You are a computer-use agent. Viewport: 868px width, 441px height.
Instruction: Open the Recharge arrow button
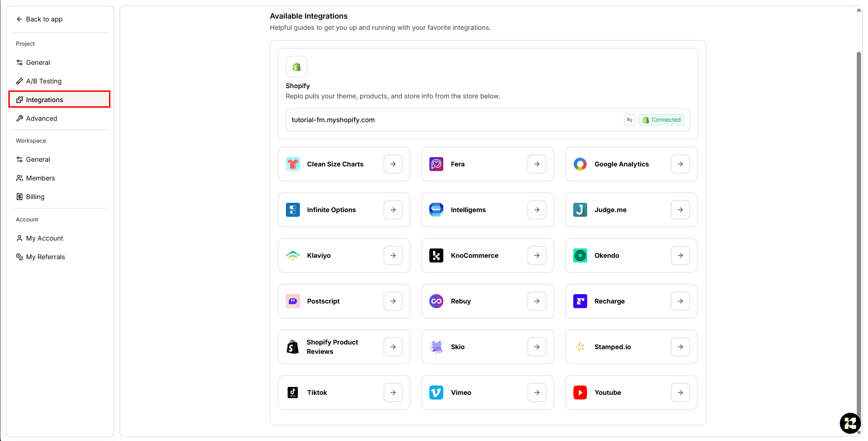point(680,301)
